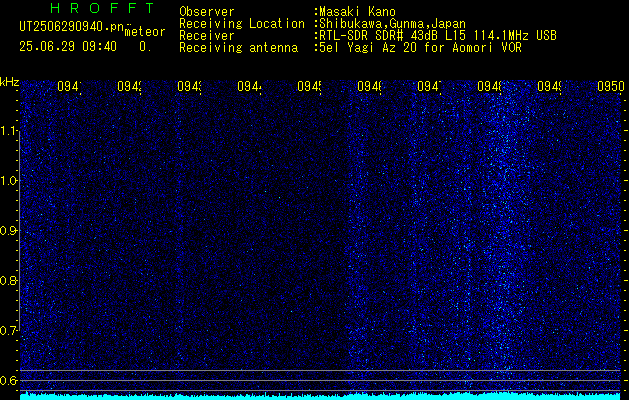
Task: Click the 1.1 kHz axis label
Action: pos(10,131)
